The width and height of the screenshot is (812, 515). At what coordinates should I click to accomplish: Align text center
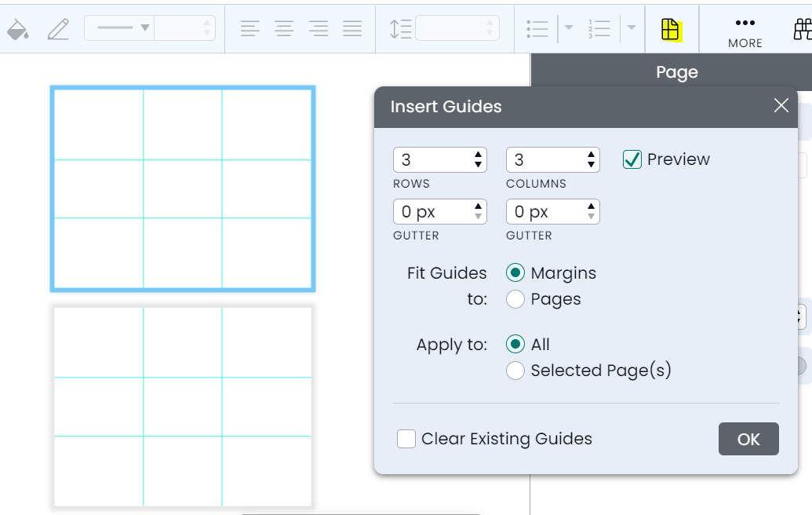(284, 28)
